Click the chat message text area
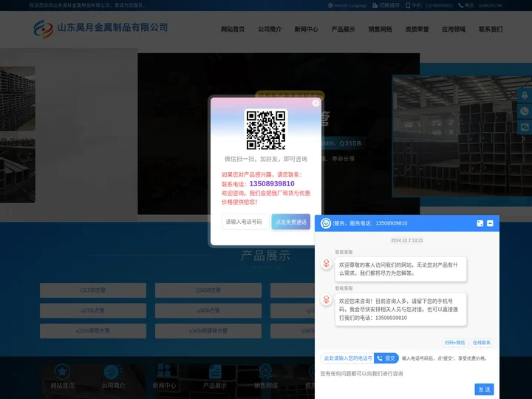 point(407,374)
